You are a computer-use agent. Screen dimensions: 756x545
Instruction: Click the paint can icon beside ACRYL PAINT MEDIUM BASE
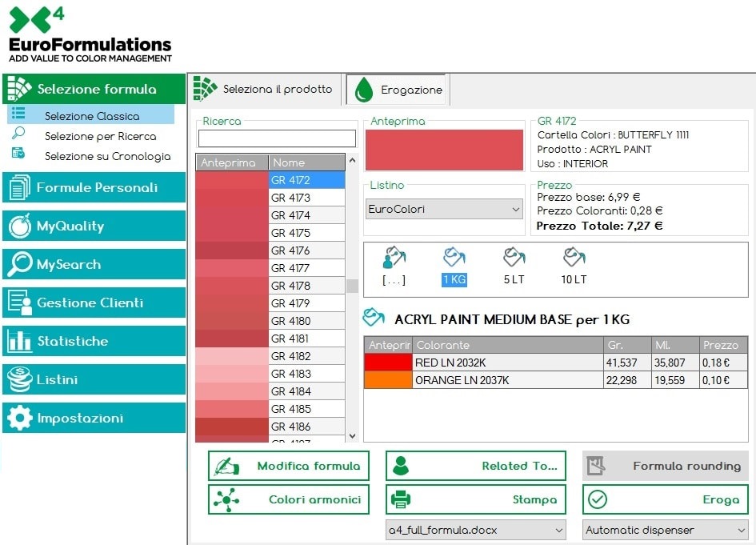[374, 317]
